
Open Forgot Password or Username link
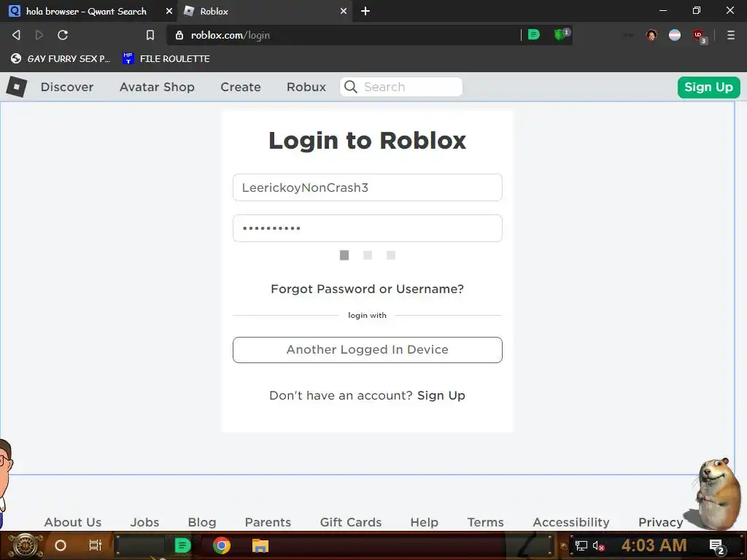click(368, 289)
